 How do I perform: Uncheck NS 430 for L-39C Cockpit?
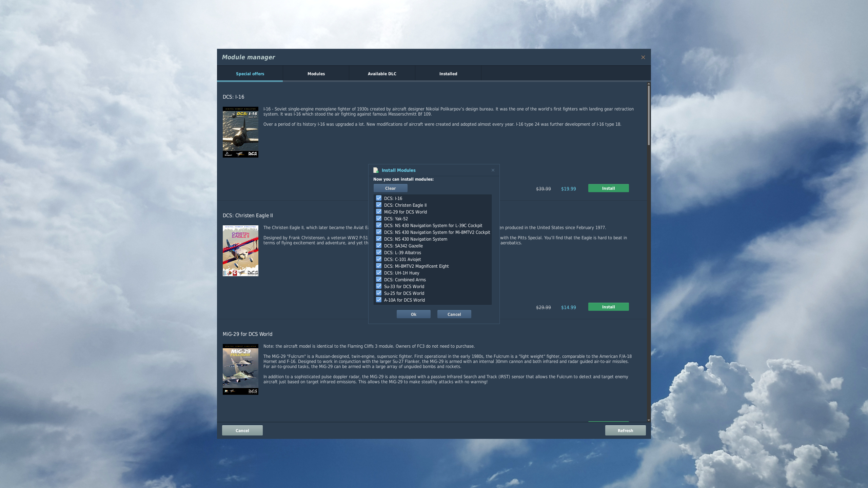tap(379, 225)
